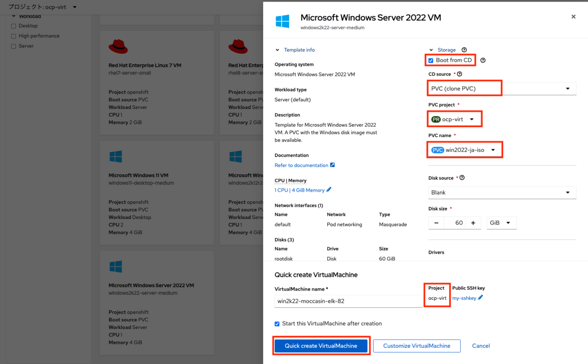Image resolution: width=588 pixels, height=364 pixels.
Task: Collapse the Template info section
Action: tap(295, 50)
